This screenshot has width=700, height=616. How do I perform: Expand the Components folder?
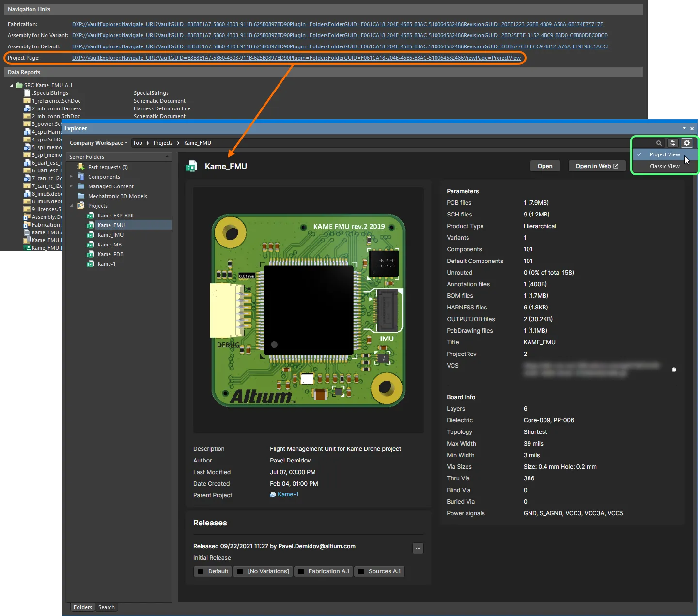pos(71,177)
